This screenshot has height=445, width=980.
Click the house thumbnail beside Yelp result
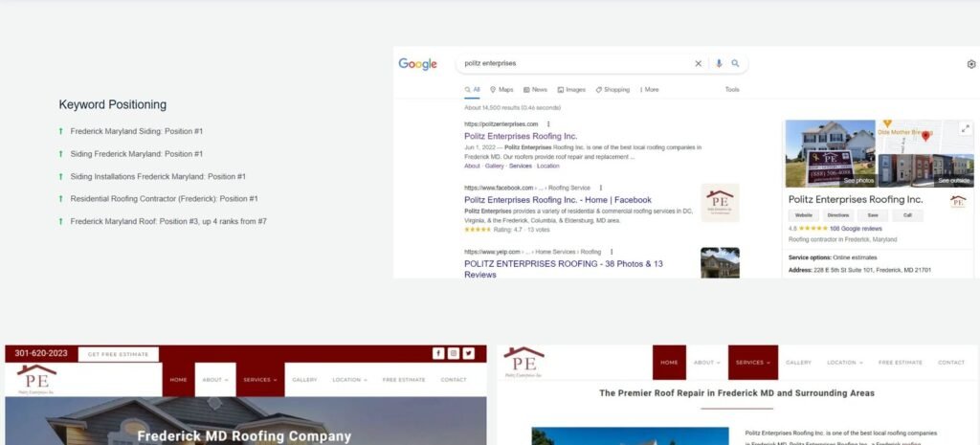coord(720,262)
